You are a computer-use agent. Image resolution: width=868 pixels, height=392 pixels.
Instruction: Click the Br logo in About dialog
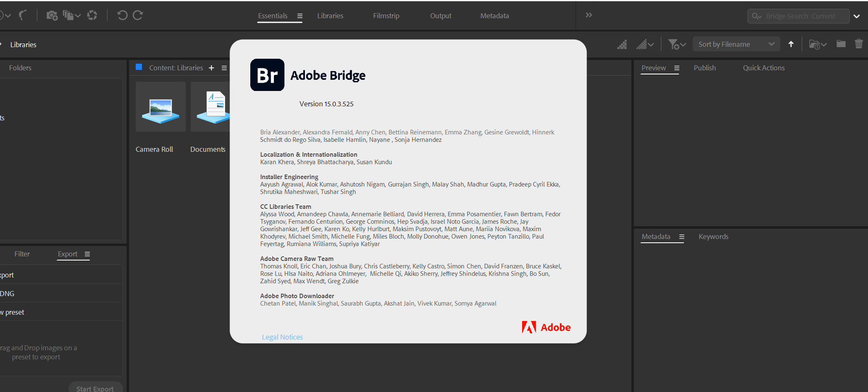267,75
